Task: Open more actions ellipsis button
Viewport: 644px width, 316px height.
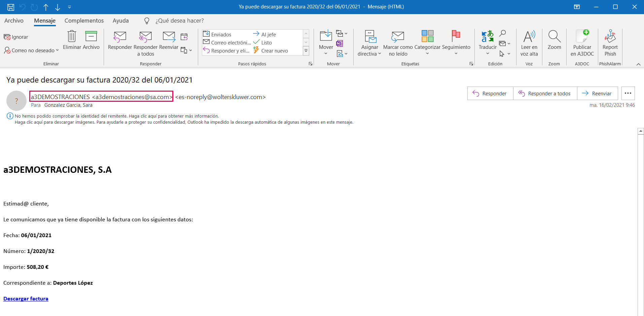Action: 628,93
